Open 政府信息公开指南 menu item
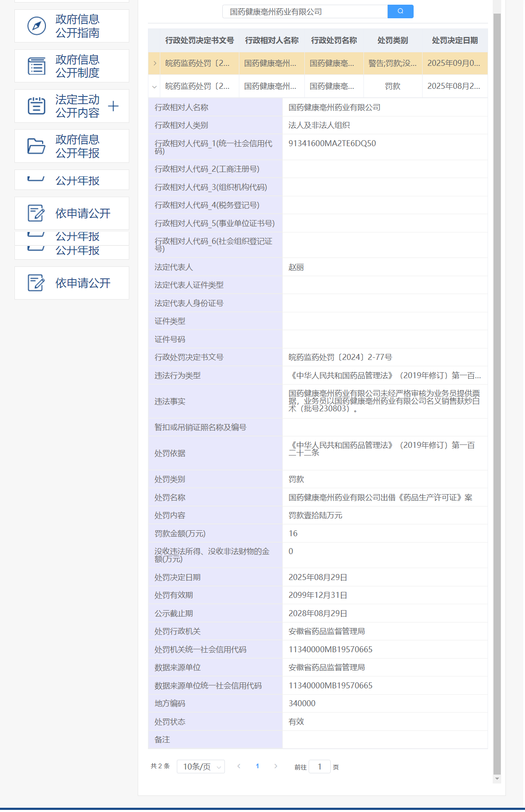 coord(72,26)
